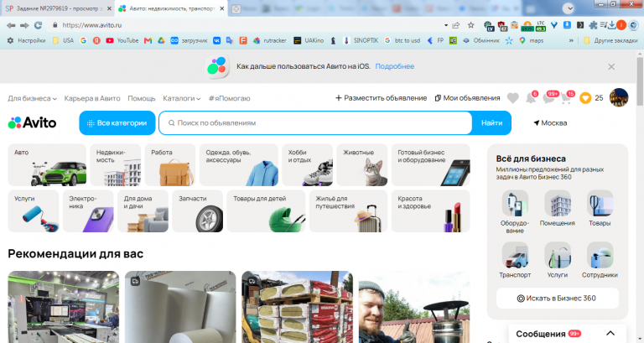Viewport: 644px width, 343px height.
Task: Change location from Москва
Action: coord(550,122)
